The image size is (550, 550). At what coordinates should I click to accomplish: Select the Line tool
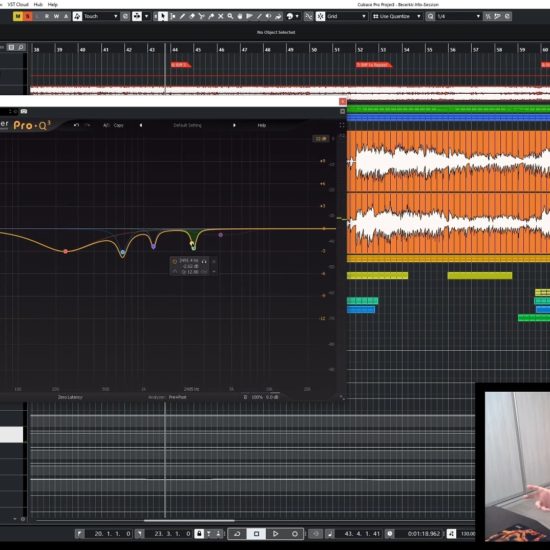(259, 16)
